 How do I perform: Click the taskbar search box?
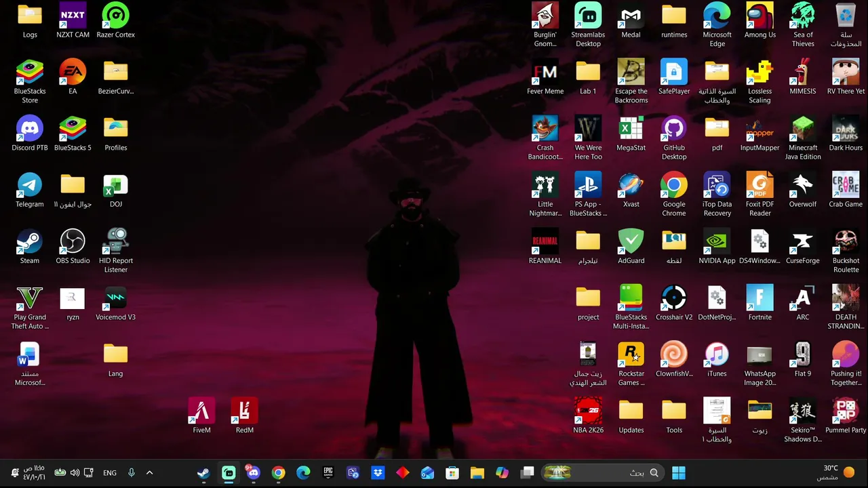603,472
